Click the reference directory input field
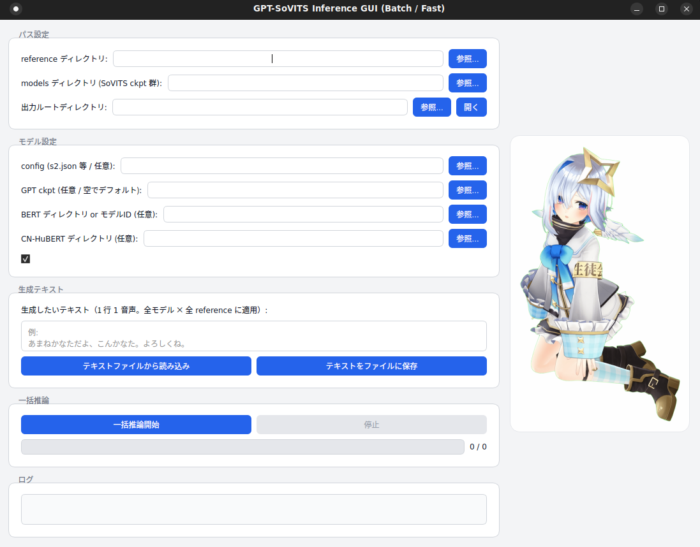The width and height of the screenshot is (700, 547). (278, 59)
